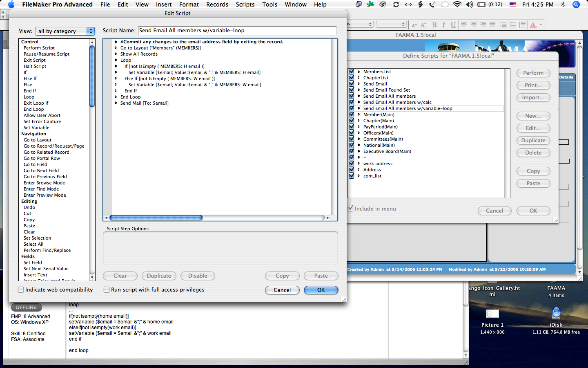The height and width of the screenshot is (368, 588).
Task: Open the Scripts menu
Action: pyautogui.click(x=245, y=4)
